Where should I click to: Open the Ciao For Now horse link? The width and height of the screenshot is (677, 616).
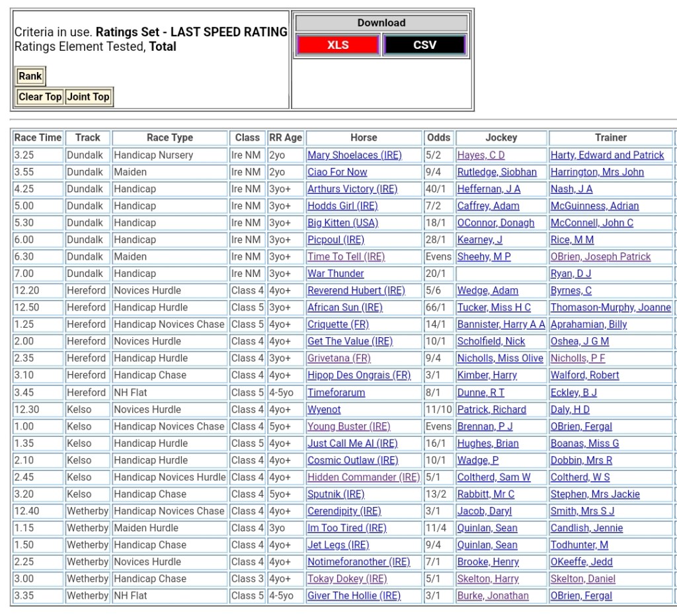[337, 172]
